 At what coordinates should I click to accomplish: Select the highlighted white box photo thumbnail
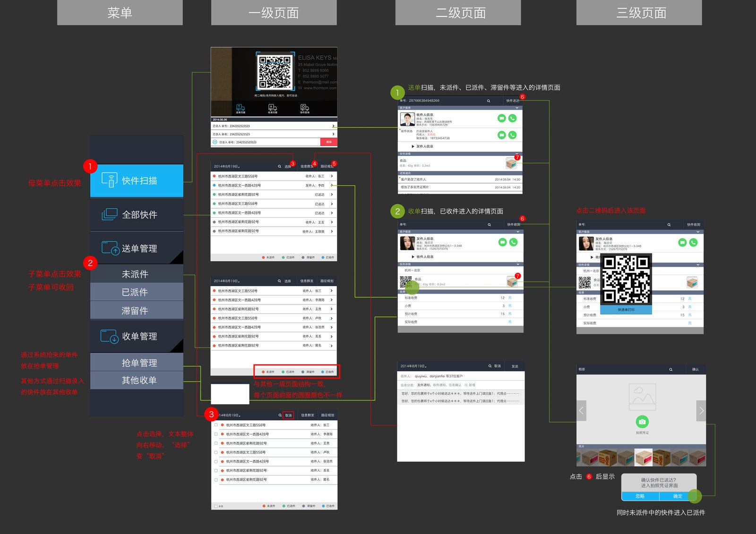(643, 458)
